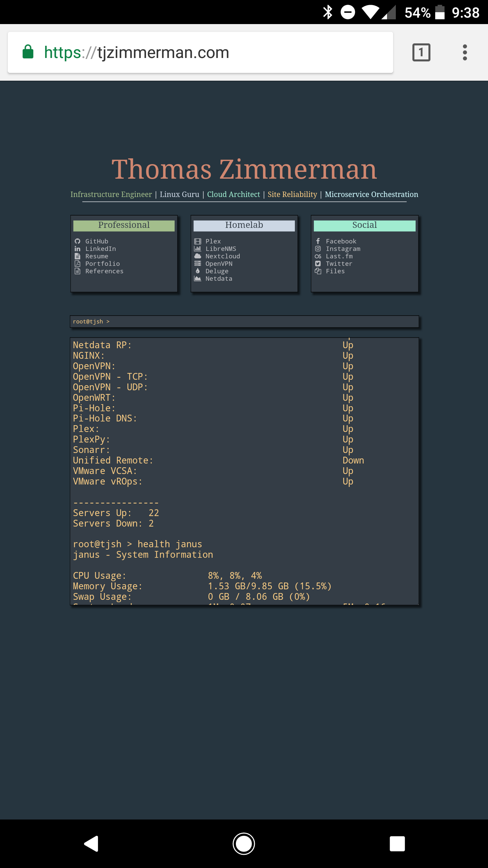Open the GitHub link

97,241
